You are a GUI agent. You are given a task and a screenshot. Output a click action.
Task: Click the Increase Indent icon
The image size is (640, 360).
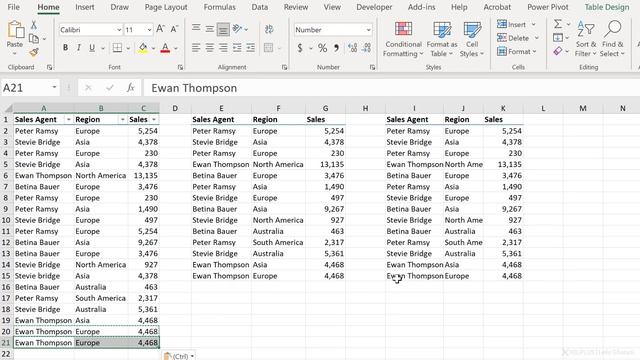click(251, 48)
